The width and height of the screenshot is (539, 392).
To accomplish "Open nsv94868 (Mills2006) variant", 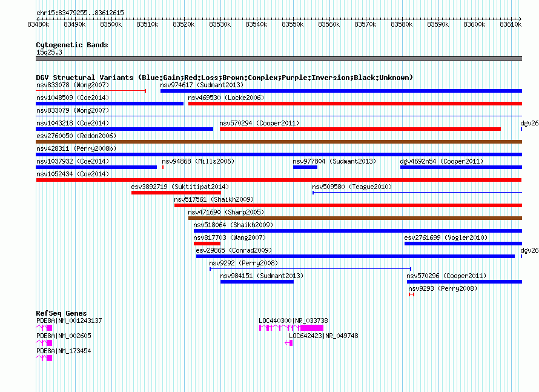I will pos(198,161).
